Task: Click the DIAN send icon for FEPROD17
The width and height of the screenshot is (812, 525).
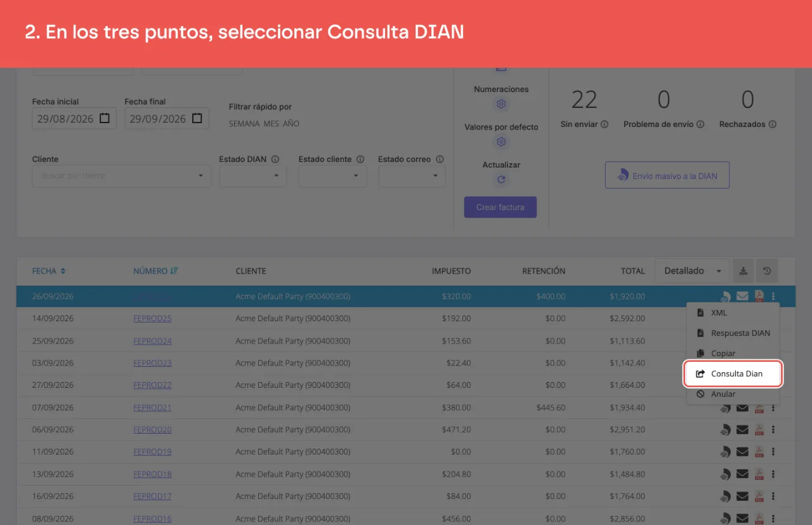Action: pos(725,496)
